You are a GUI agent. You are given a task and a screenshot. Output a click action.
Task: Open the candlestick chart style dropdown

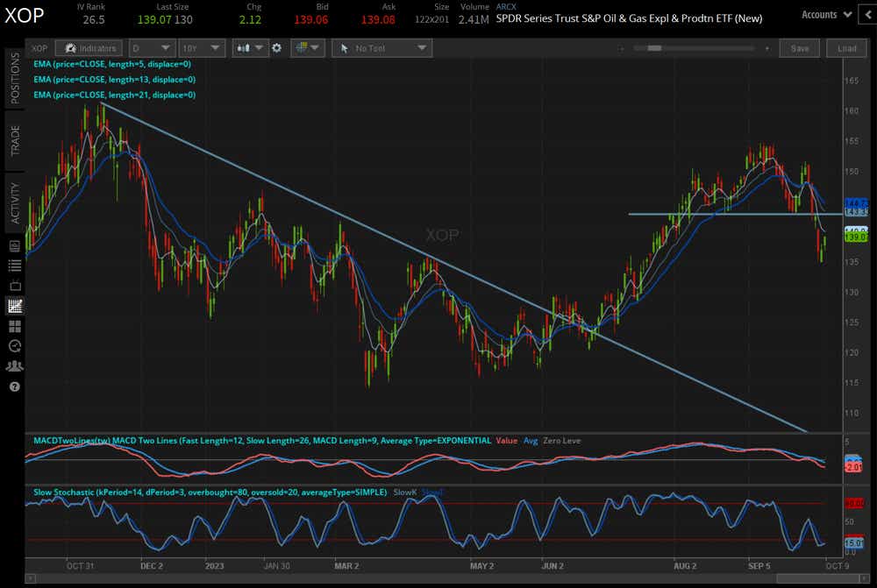(x=250, y=48)
